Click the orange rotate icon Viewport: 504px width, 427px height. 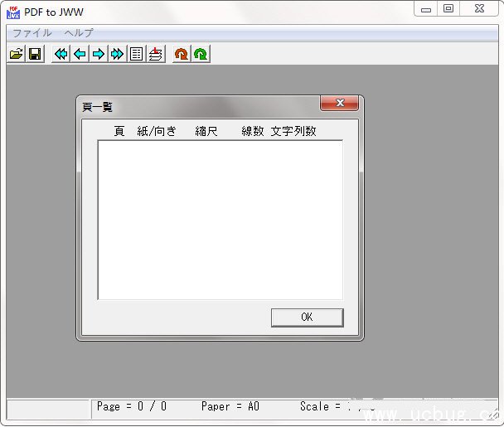coord(181,54)
